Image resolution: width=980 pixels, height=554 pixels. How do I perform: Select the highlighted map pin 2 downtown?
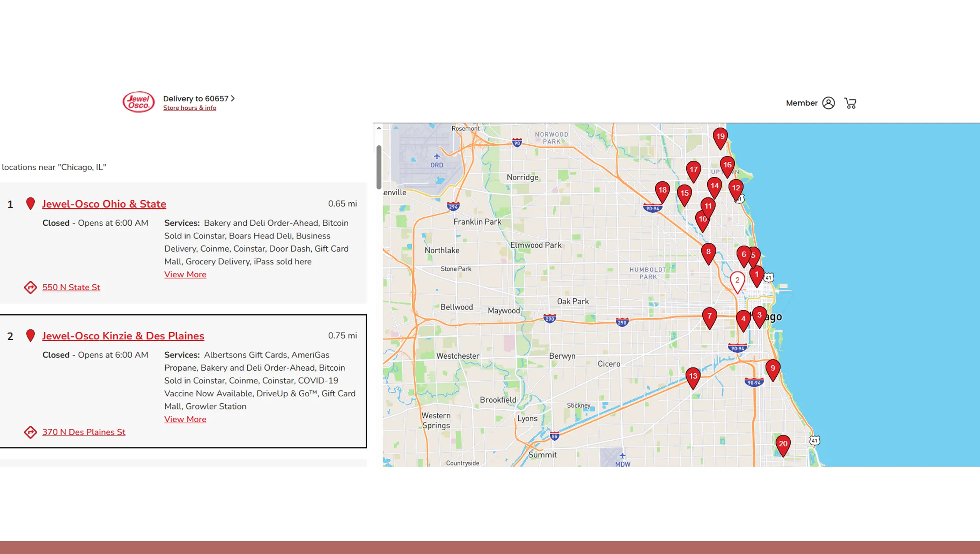click(737, 279)
